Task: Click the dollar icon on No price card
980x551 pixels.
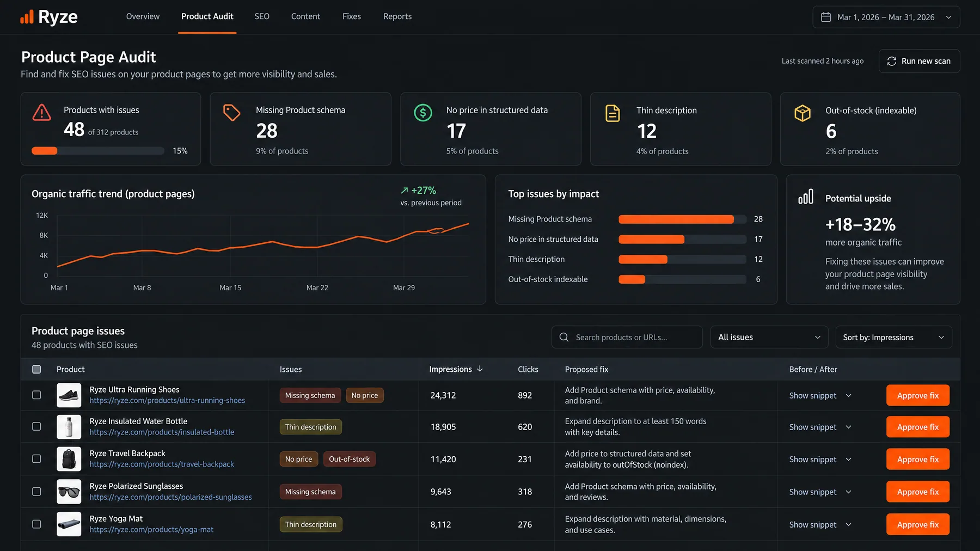Action: coord(423,113)
